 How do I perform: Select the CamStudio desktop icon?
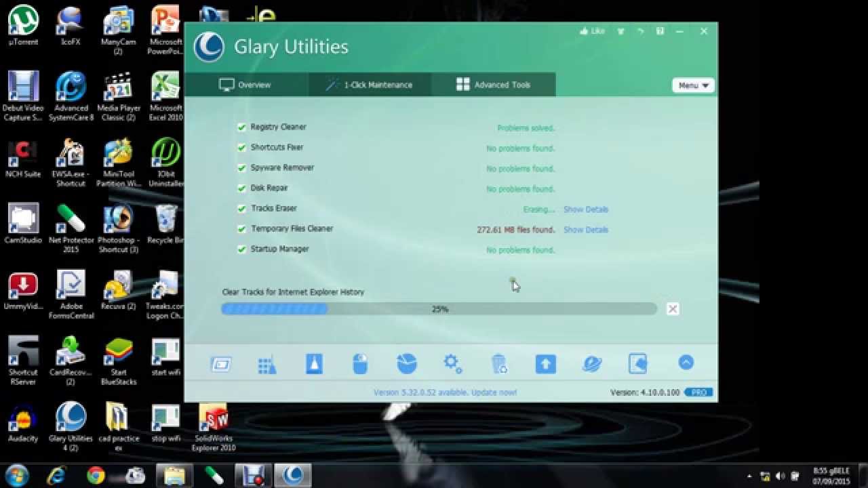point(23,224)
